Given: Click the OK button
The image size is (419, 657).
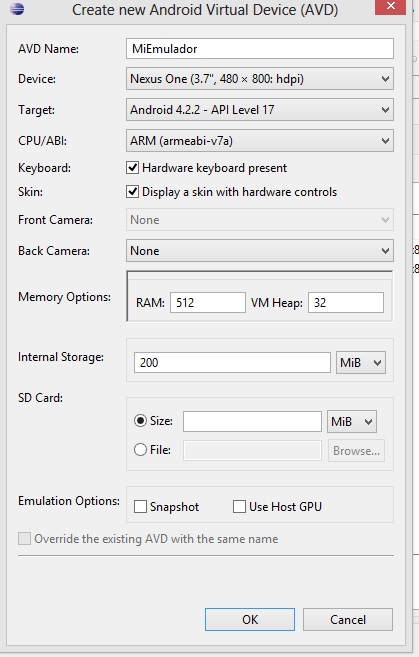Looking at the screenshot, I should click(250, 619).
